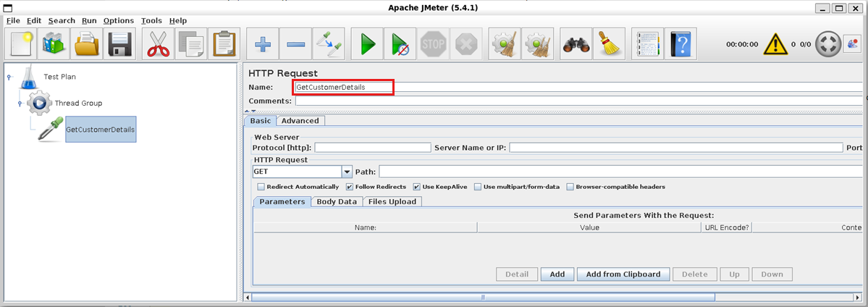Switch to the Basic tab
The width and height of the screenshot is (868, 307).
(260, 121)
